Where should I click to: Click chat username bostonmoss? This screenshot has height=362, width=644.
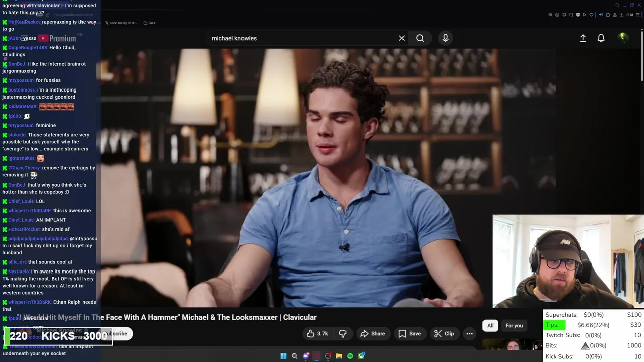22,90
